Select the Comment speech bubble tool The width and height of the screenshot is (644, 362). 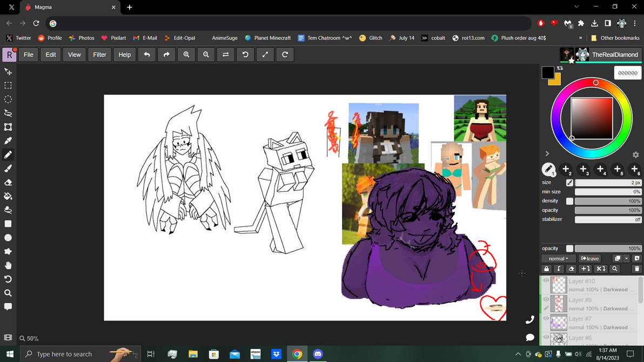(x=8, y=306)
